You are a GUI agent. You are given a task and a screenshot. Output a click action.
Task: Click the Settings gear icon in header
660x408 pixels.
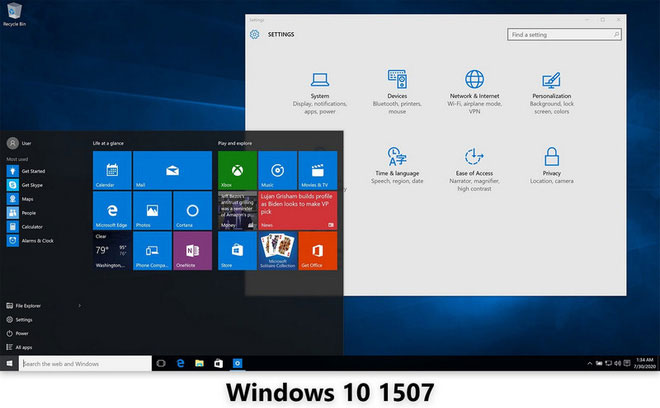[255, 34]
